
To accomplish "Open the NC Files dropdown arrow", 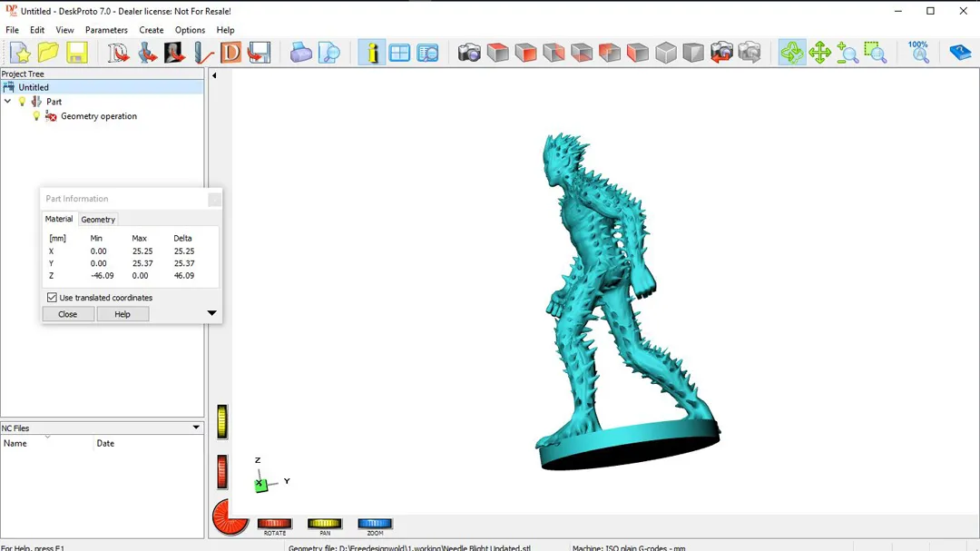I will pyautogui.click(x=196, y=428).
